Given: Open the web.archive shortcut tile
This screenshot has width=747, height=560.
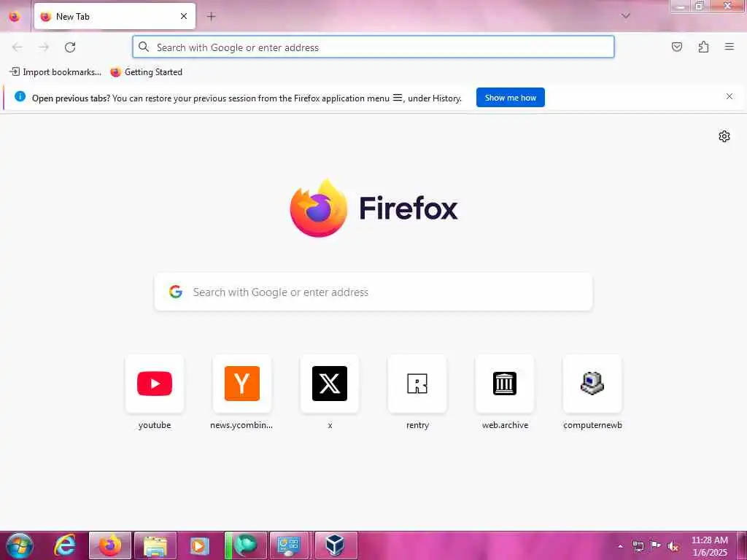Looking at the screenshot, I should point(505,384).
